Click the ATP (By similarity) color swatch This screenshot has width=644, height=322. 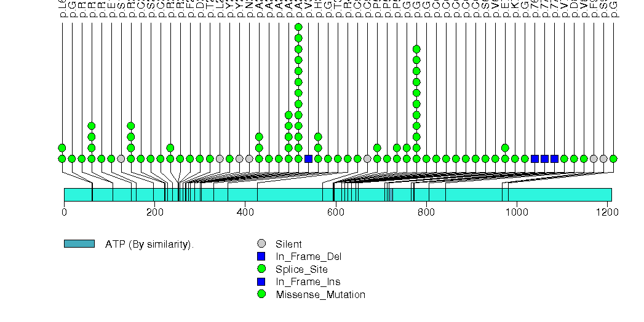click(x=79, y=244)
